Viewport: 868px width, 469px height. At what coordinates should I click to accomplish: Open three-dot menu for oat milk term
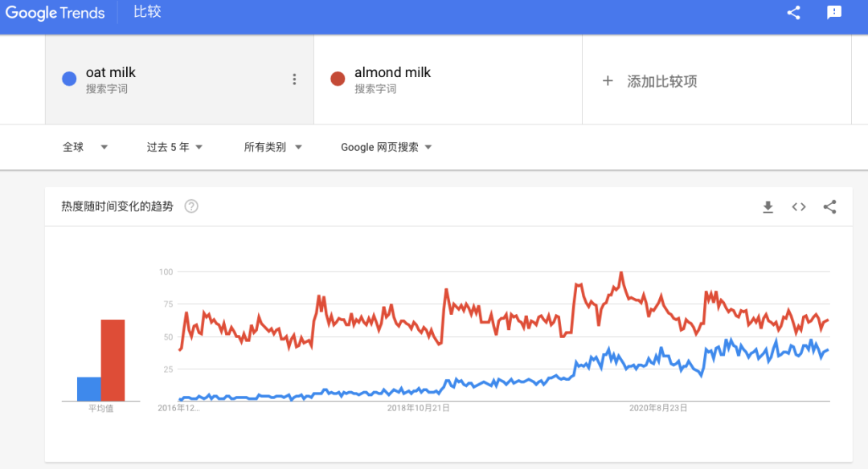pyautogui.click(x=294, y=79)
